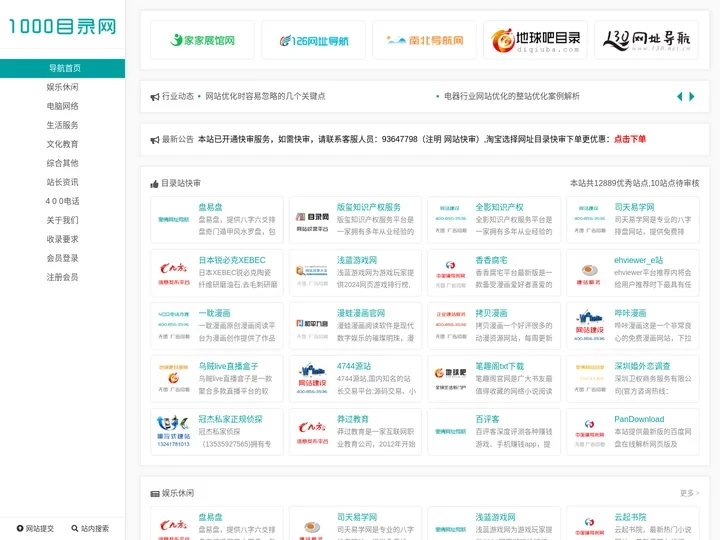Open the ehviewer_e站 title link
This screenshot has width=720, height=540.
[638, 260]
